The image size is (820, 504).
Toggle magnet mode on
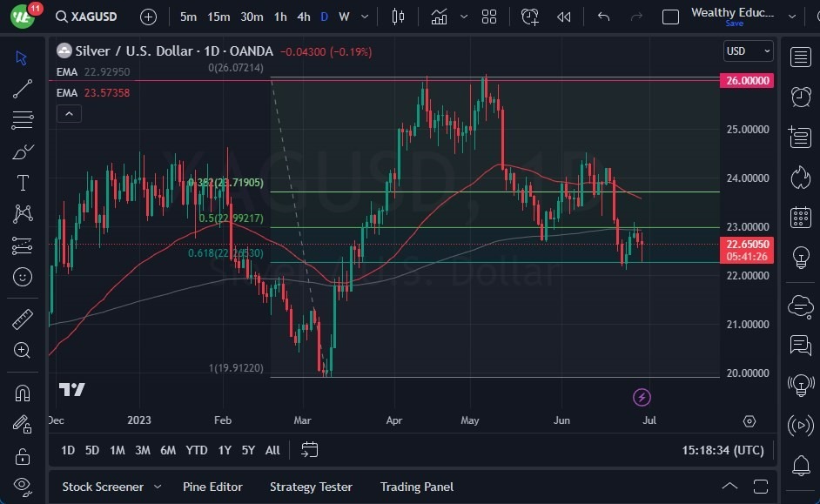tap(22, 393)
